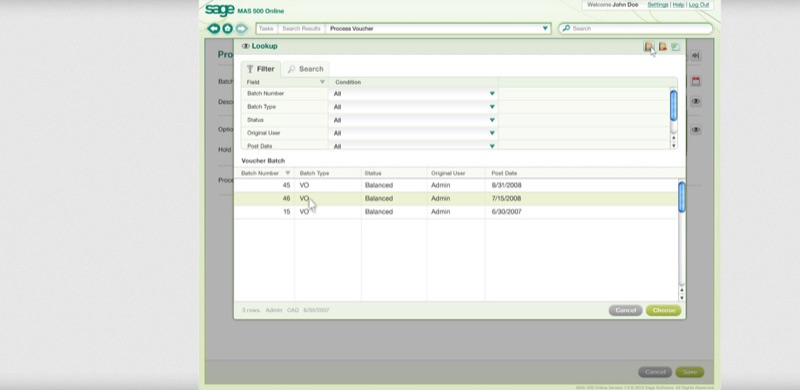Select the batch number 46 row
Screen dimensions: 800x390
coord(456,199)
